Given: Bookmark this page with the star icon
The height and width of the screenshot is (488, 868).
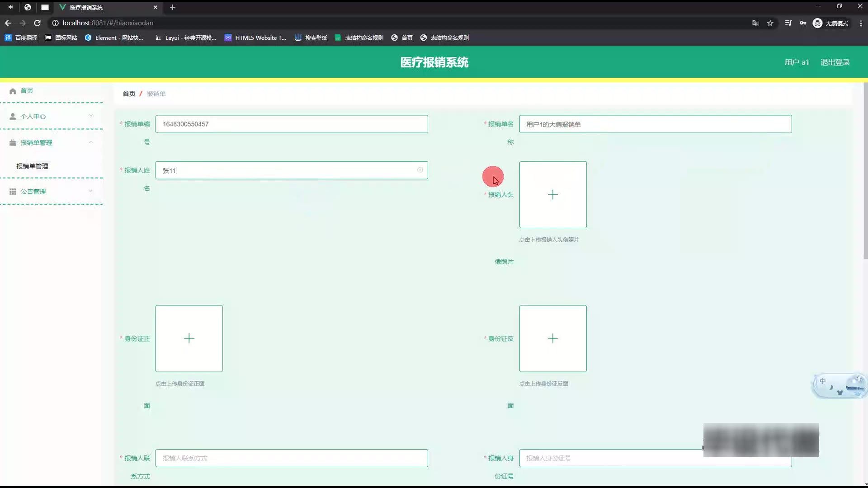Looking at the screenshot, I should pos(770,23).
